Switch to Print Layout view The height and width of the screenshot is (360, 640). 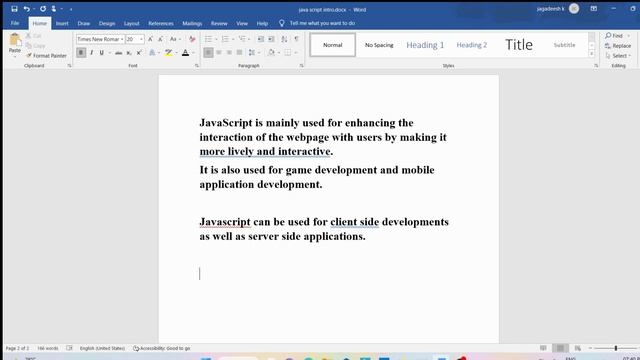point(560,348)
